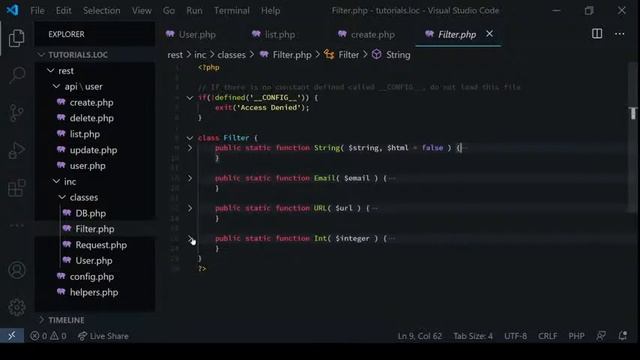Switch to the User.php editor tab

(x=197, y=35)
